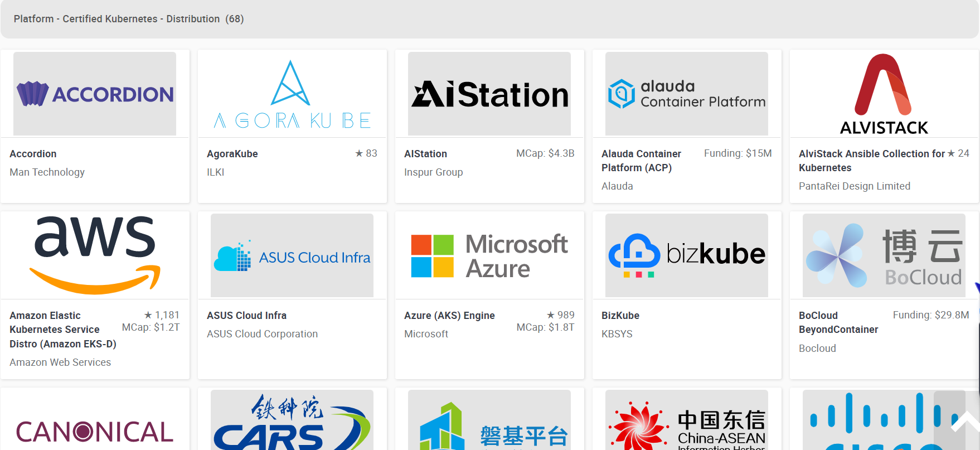The image size is (980, 450).
Task: Open Alauda Container Platform (ACP) title
Action: 642,161
